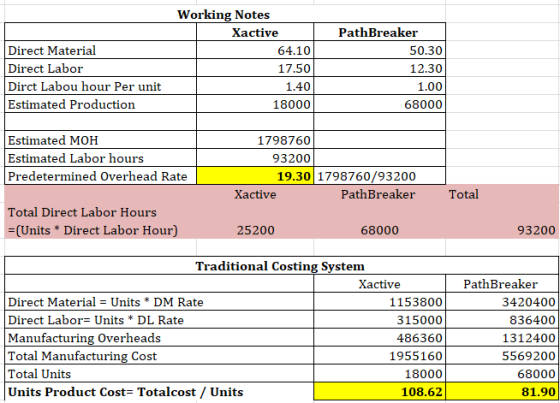Select the "Direct Labor" label in Working Notes

pyautogui.click(x=100, y=68)
